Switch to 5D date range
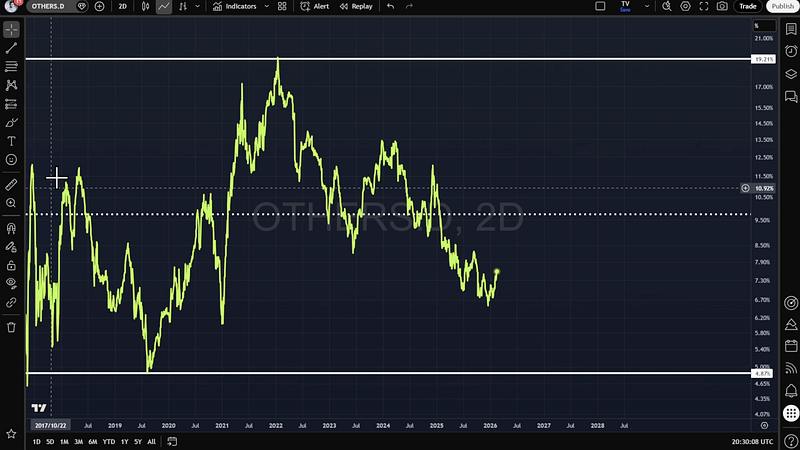Screen dimensions: 800x450 tap(50, 442)
